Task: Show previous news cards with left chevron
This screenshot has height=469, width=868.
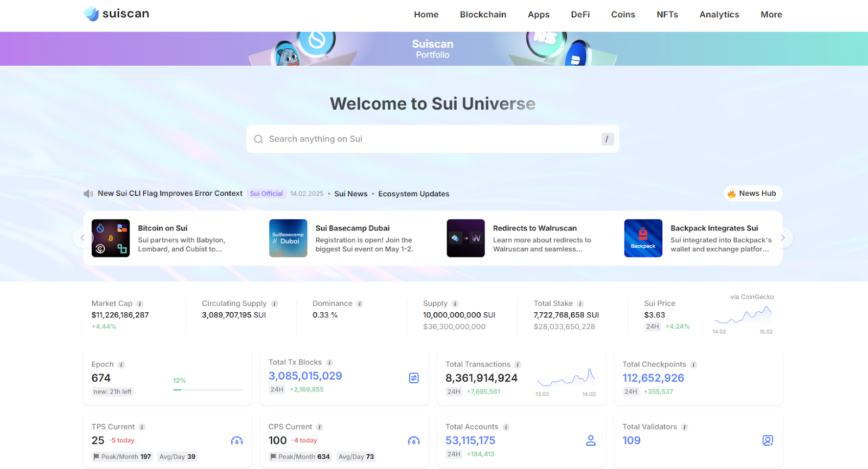Action: click(x=82, y=238)
